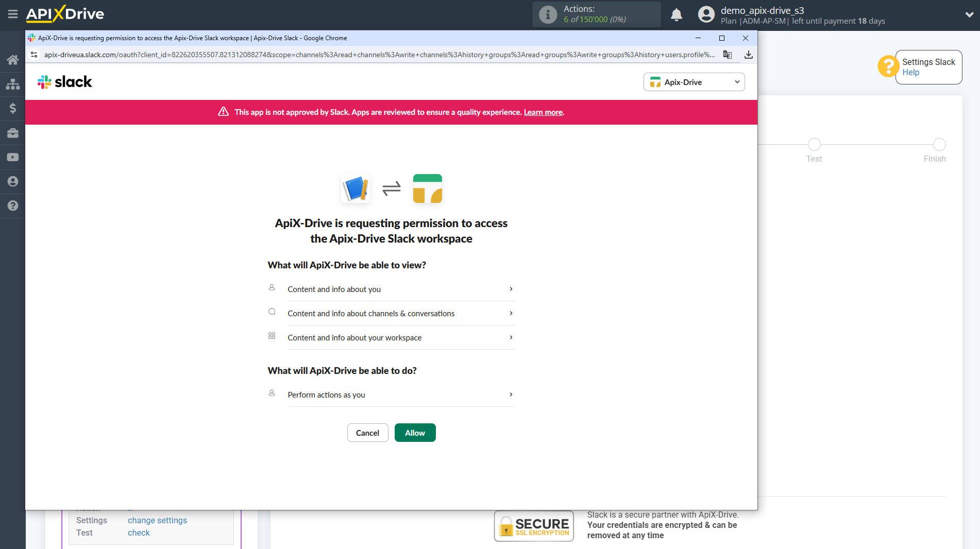Open the briefcase icon in sidebar
This screenshot has width=980, height=549.
pos(13,133)
